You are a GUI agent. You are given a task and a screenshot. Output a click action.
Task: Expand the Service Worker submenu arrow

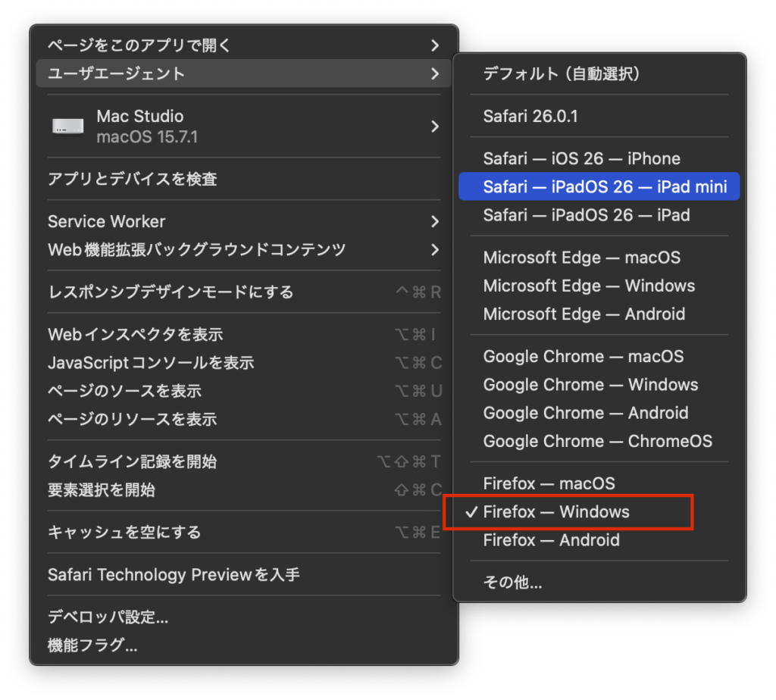click(x=434, y=222)
